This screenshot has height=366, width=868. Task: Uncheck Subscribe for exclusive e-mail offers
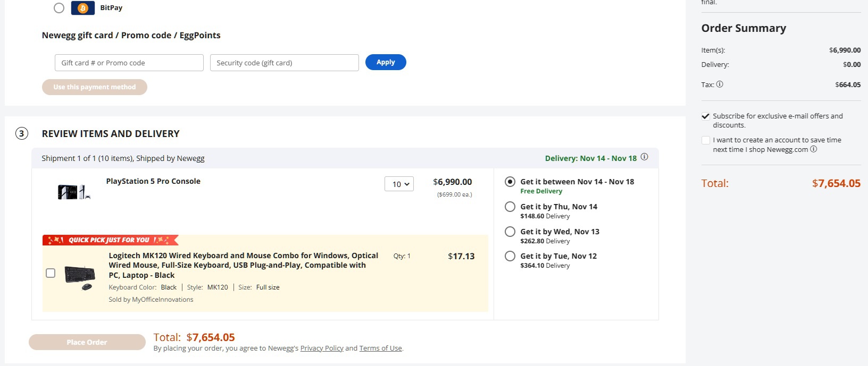coord(706,116)
